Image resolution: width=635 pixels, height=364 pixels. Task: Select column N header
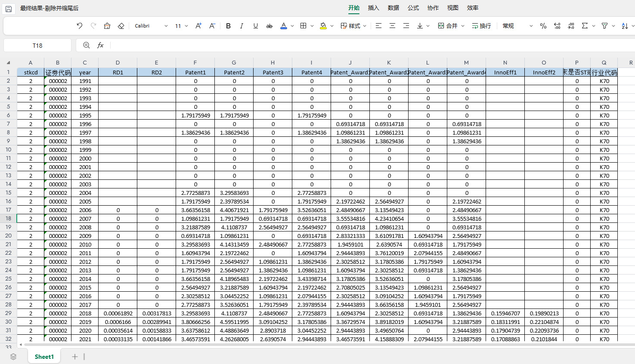[505, 62]
